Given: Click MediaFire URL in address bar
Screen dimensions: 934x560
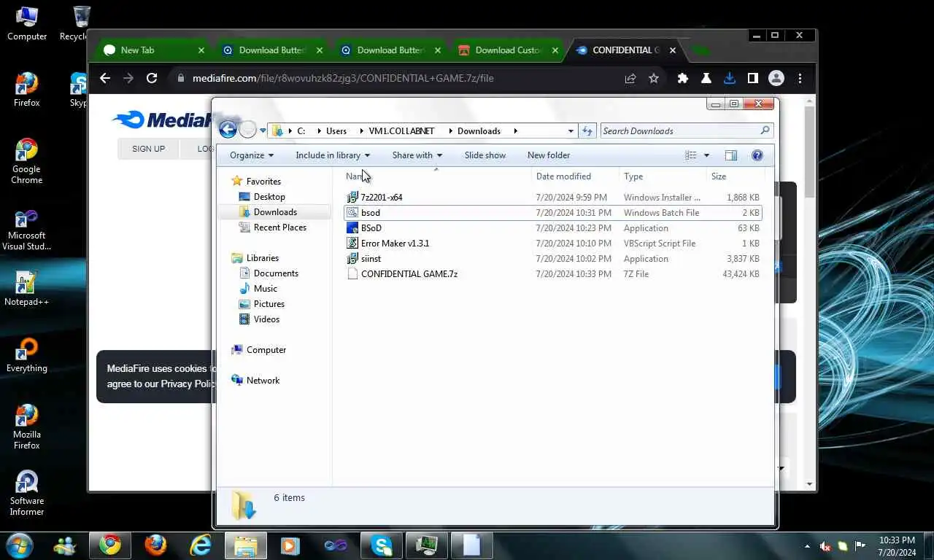Looking at the screenshot, I should click(x=343, y=78).
